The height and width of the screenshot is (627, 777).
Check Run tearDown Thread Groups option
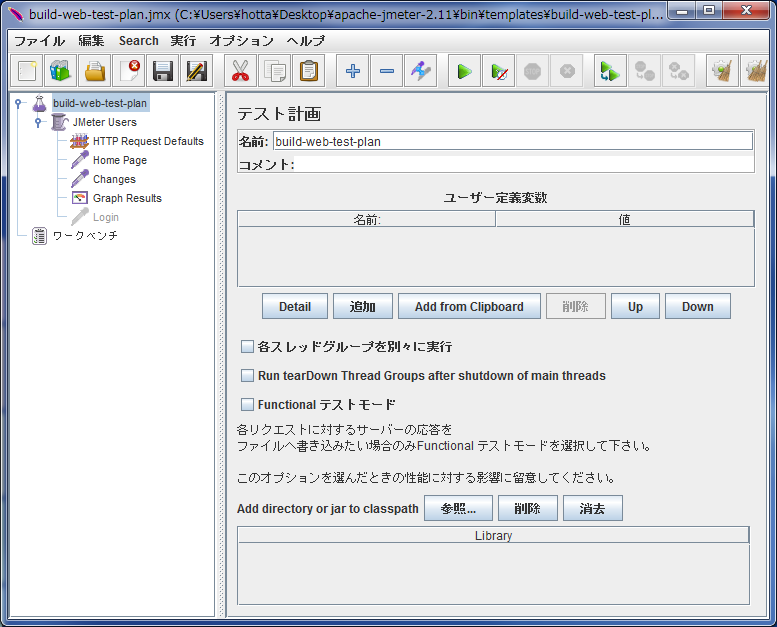[247, 375]
